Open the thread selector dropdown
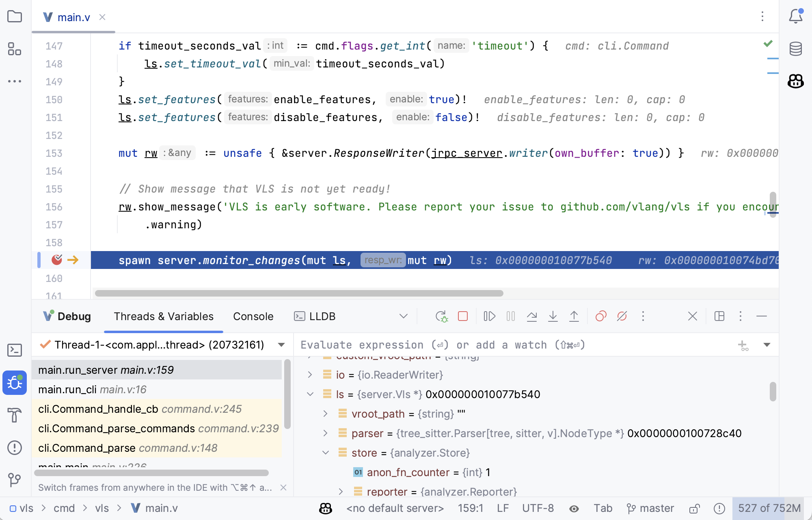Viewport: 812px width, 520px height. [x=281, y=345]
